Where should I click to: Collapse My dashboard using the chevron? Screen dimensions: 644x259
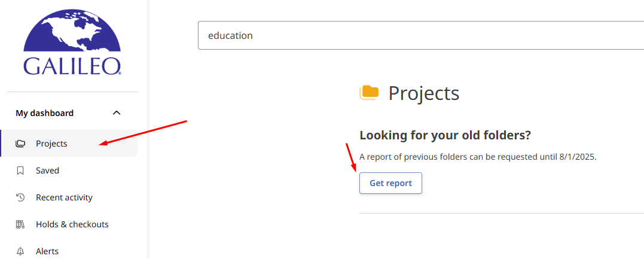pyautogui.click(x=117, y=112)
